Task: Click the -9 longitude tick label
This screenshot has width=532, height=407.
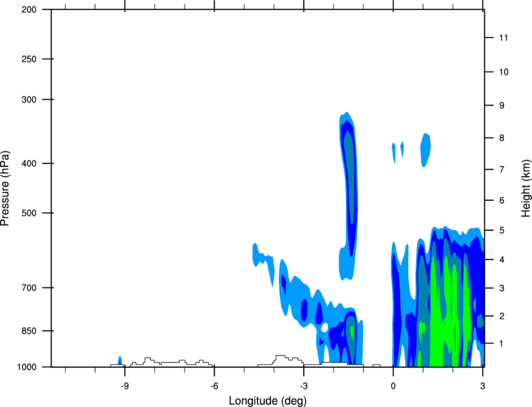Action: [x=125, y=386]
